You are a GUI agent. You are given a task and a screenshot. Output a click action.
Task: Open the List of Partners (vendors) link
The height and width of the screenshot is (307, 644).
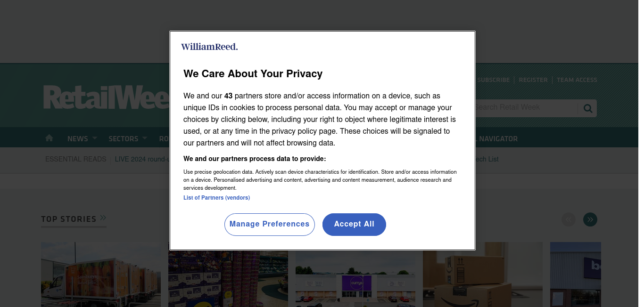pyautogui.click(x=216, y=198)
